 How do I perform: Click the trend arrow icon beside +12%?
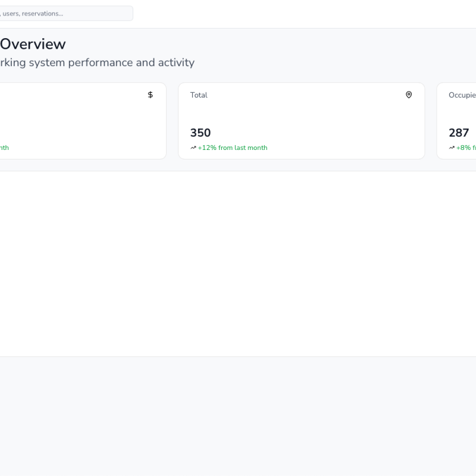[x=193, y=148]
